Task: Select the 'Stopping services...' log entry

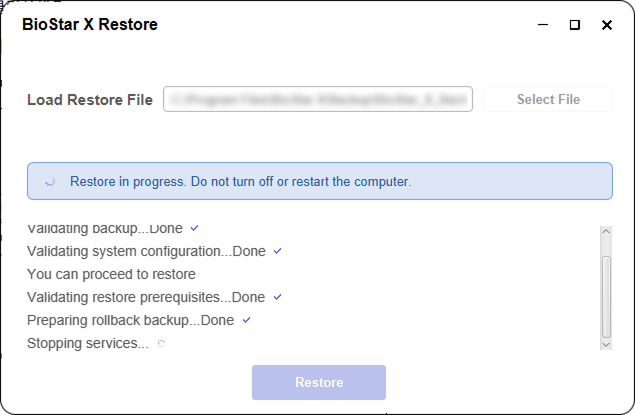Action: pos(87,343)
